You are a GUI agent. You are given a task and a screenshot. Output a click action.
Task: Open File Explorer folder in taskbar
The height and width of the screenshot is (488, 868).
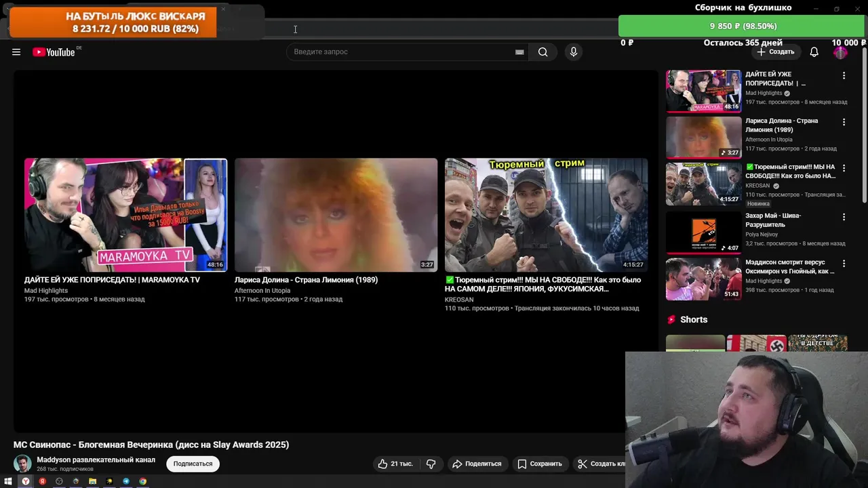[x=93, y=481]
